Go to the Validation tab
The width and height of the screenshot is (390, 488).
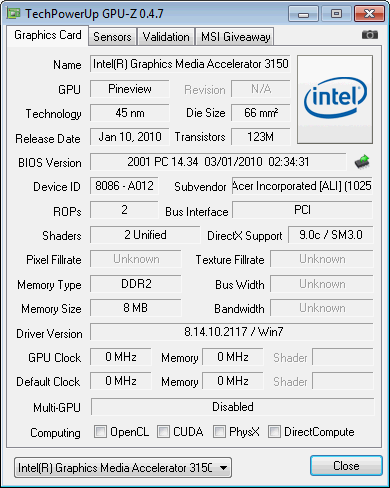coord(166,37)
